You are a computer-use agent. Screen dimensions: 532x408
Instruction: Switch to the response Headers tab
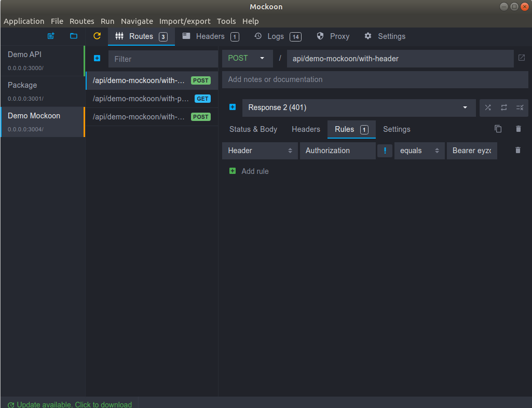(x=306, y=129)
